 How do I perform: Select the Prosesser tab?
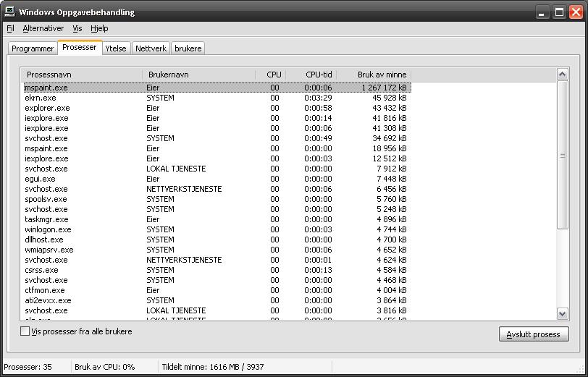[x=80, y=48]
